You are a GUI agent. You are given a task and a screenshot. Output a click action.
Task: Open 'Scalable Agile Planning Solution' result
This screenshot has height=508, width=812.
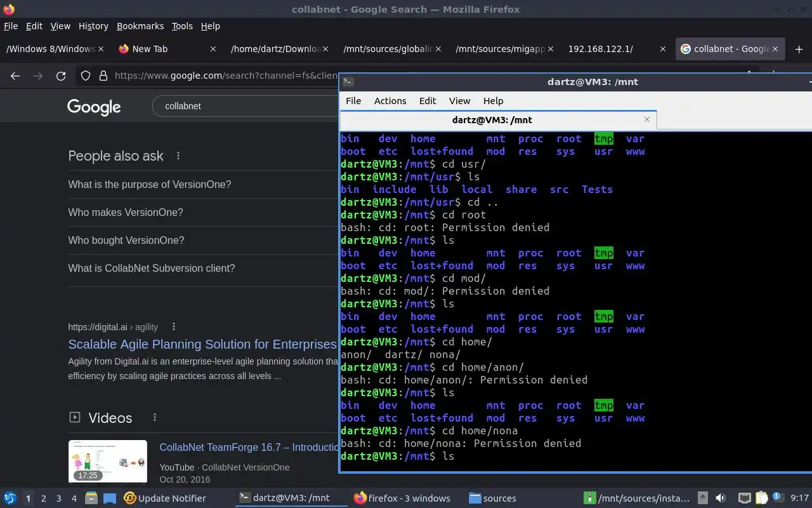[x=202, y=344]
